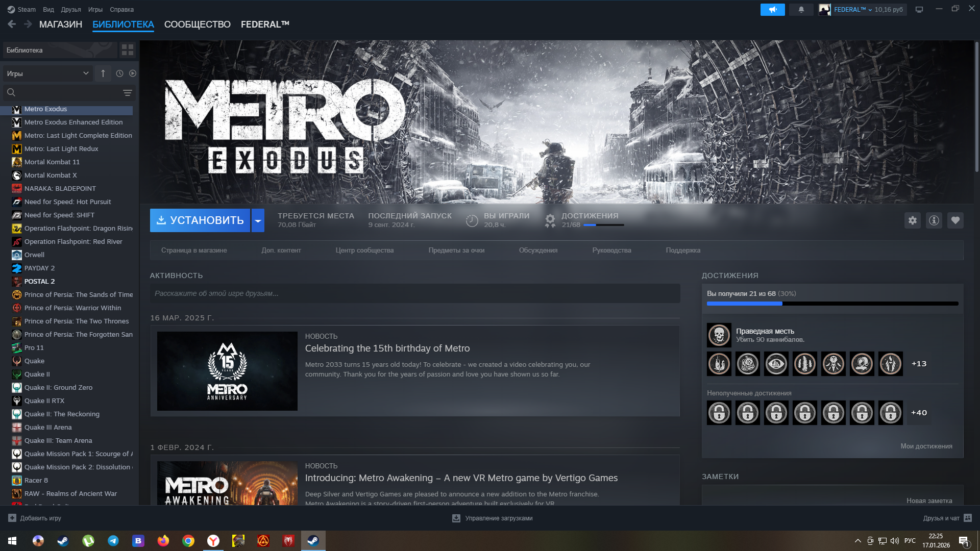980x551 pixels.
Task: Open the notifications bell
Action: (x=801, y=10)
